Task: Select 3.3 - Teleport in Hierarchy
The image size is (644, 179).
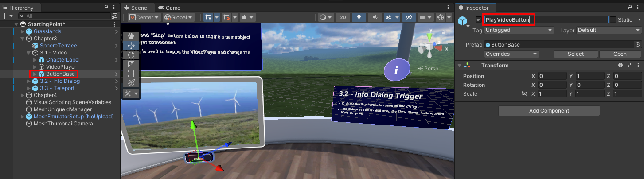Action: pyautogui.click(x=57, y=88)
